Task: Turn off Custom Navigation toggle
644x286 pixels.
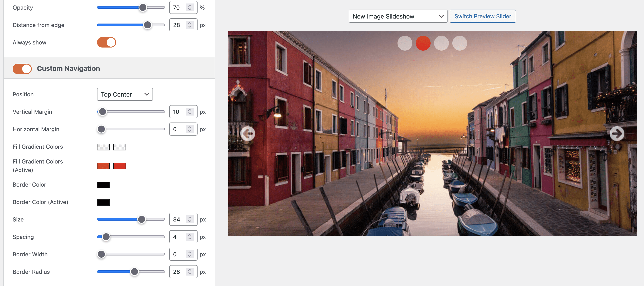Action: [x=22, y=69]
